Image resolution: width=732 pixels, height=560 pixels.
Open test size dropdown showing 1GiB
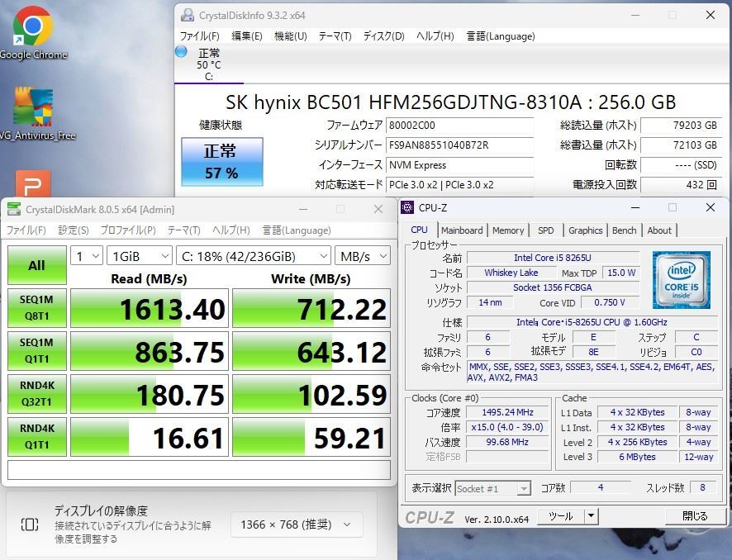pyautogui.click(x=140, y=256)
